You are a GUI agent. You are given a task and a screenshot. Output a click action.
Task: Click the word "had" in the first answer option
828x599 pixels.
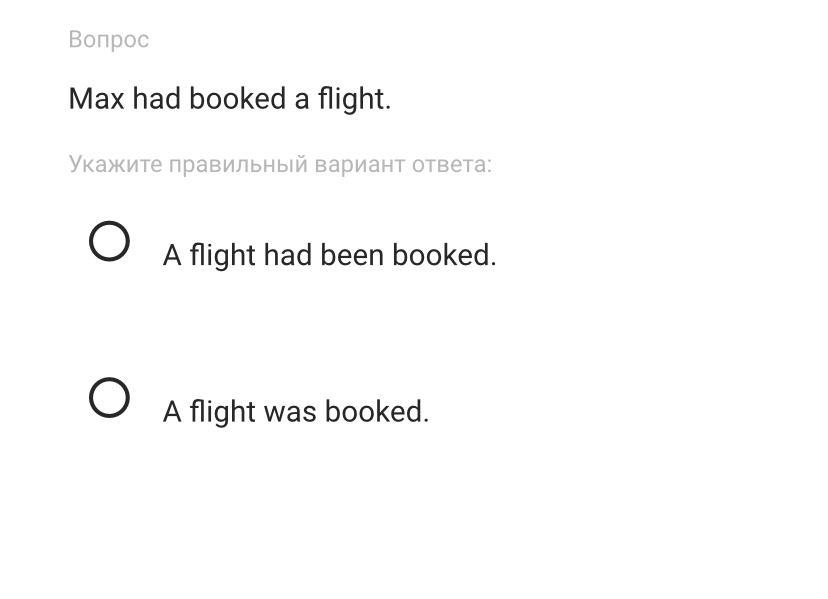pos(288,256)
